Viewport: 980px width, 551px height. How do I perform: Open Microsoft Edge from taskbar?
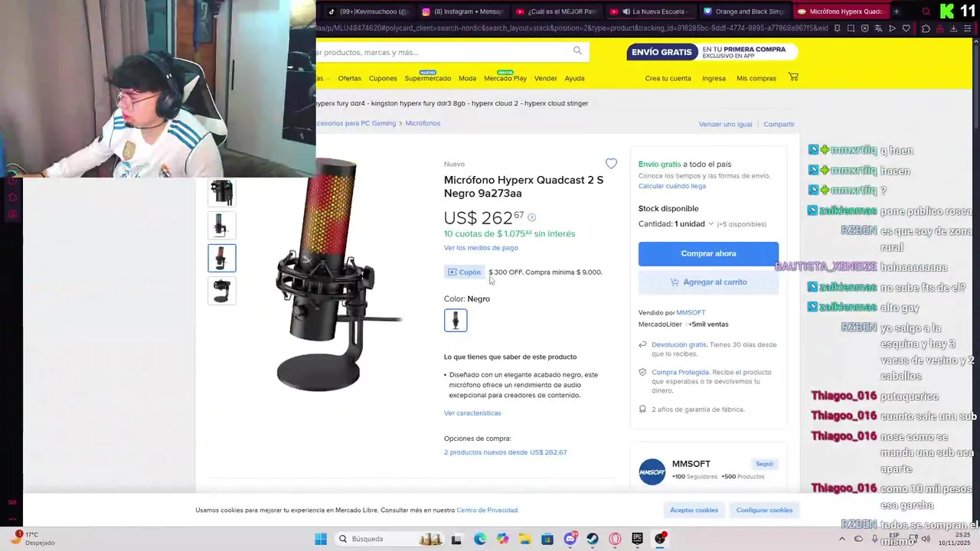pos(479,539)
